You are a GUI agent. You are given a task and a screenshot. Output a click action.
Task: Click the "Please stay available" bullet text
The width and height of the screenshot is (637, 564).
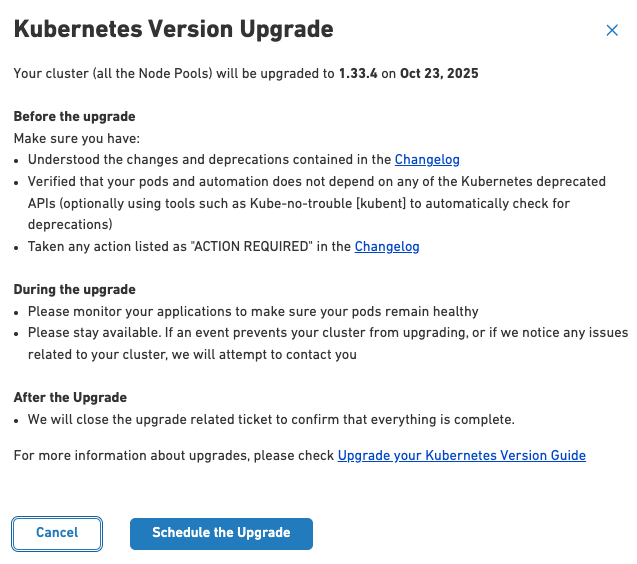328,333
